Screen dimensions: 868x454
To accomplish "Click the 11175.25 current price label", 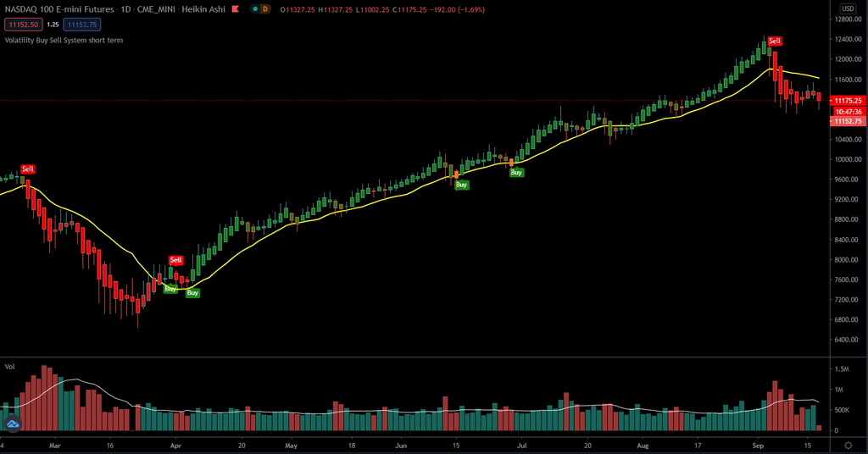I will click(x=848, y=101).
